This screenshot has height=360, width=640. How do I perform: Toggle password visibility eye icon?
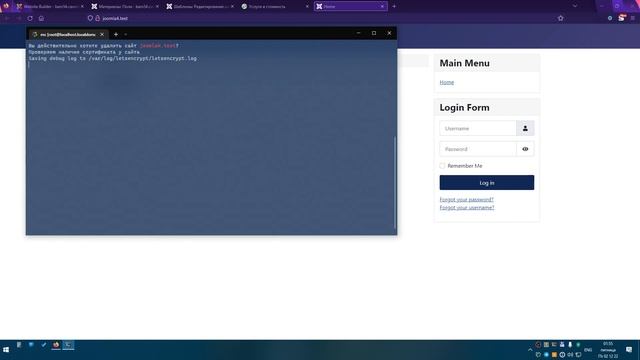525,149
